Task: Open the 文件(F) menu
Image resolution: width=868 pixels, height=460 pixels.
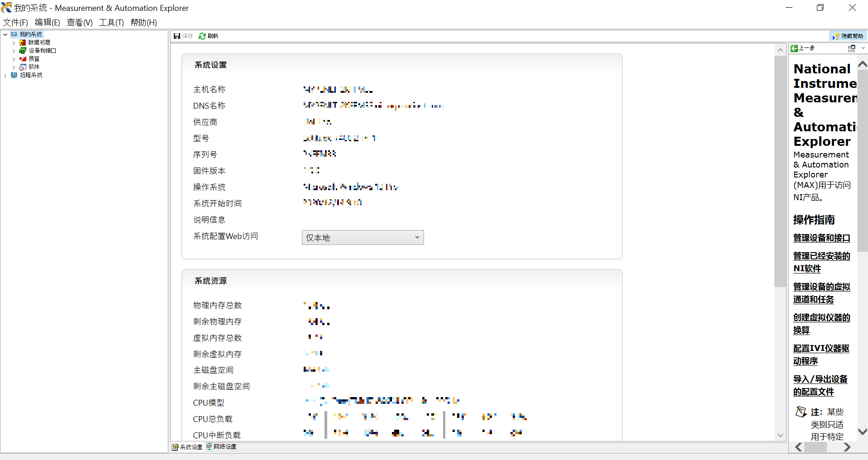Action: [x=15, y=23]
